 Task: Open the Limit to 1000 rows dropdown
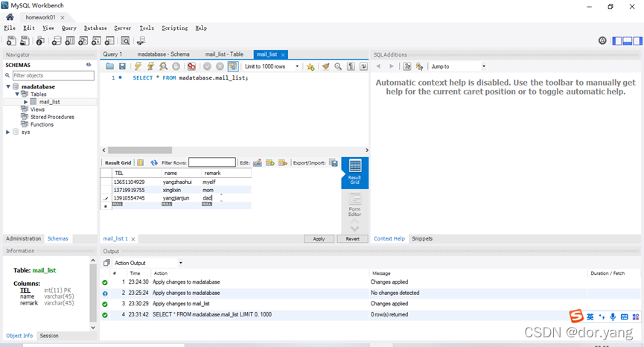pos(272,66)
